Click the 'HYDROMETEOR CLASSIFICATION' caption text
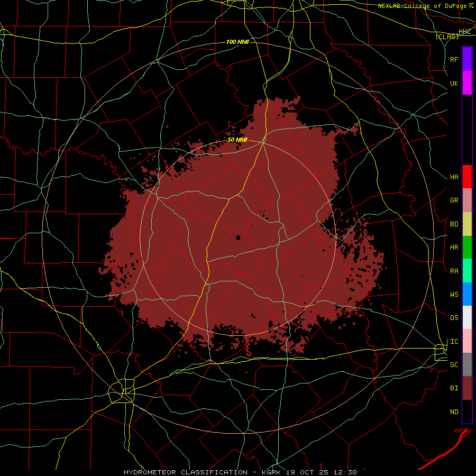 tap(186, 472)
